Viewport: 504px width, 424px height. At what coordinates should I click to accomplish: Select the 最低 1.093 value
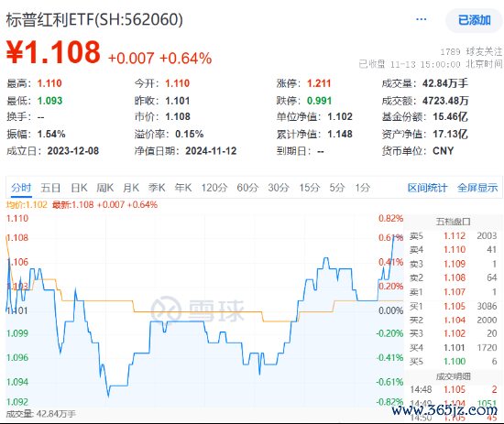pos(49,101)
